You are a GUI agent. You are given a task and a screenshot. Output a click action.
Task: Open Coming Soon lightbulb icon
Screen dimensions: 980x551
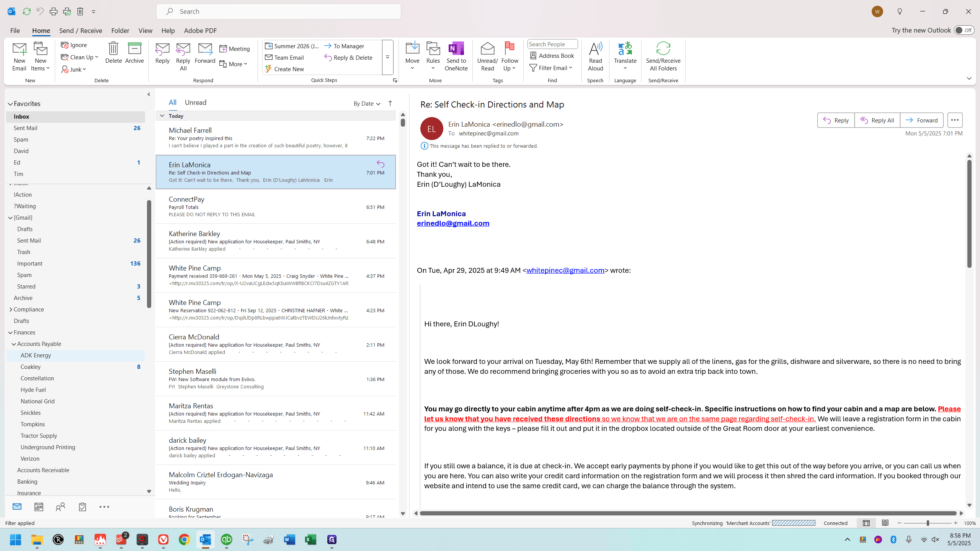click(900, 11)
